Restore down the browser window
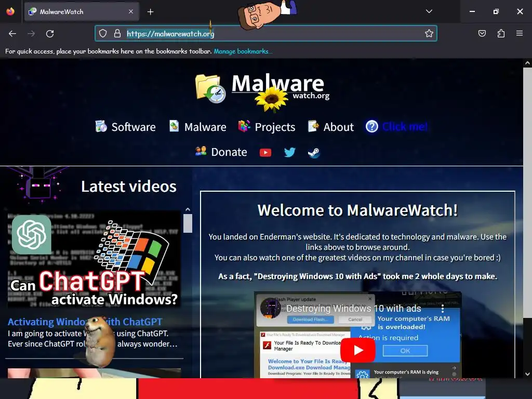 [496, 11]
